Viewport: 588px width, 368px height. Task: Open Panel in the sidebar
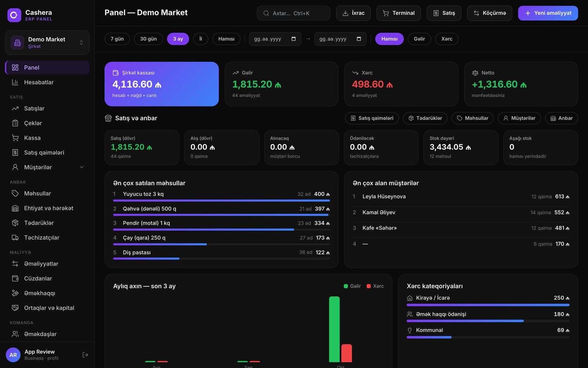[x=47, y=67]
